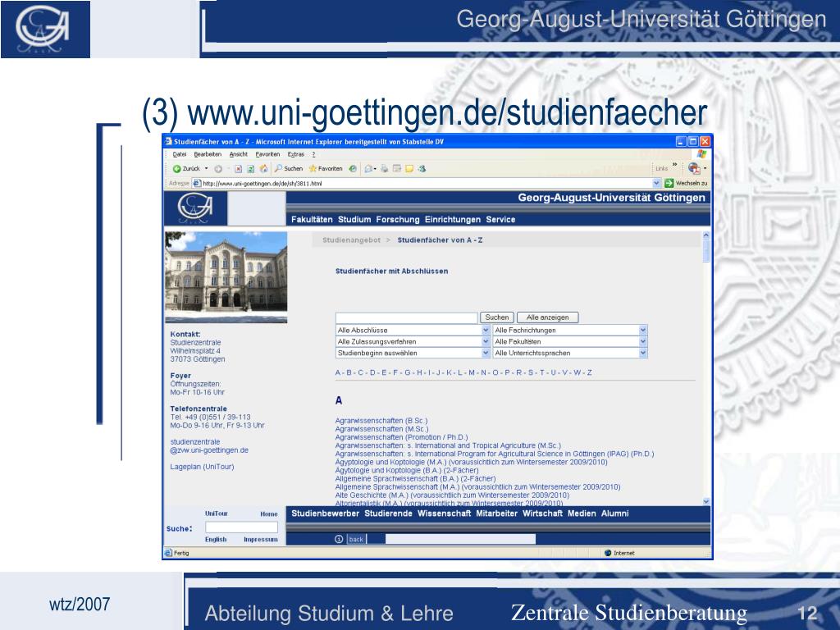Open the Ansicht menu

[239, 154]
